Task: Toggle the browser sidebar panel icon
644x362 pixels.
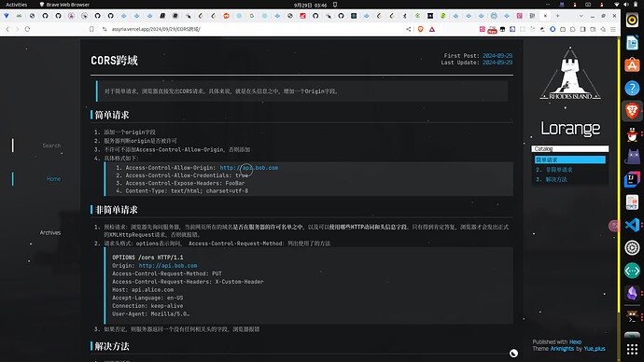Action: click(x=582, y=29)
